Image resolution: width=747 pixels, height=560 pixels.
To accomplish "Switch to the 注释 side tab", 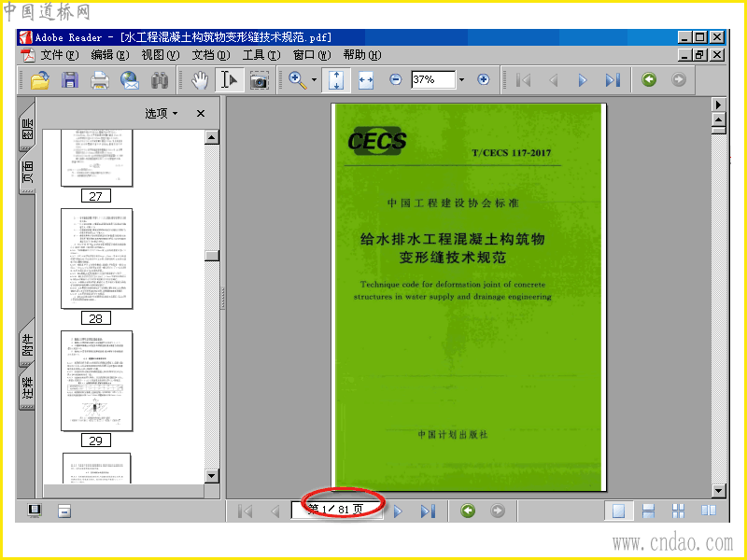I will tap(27, 387).
